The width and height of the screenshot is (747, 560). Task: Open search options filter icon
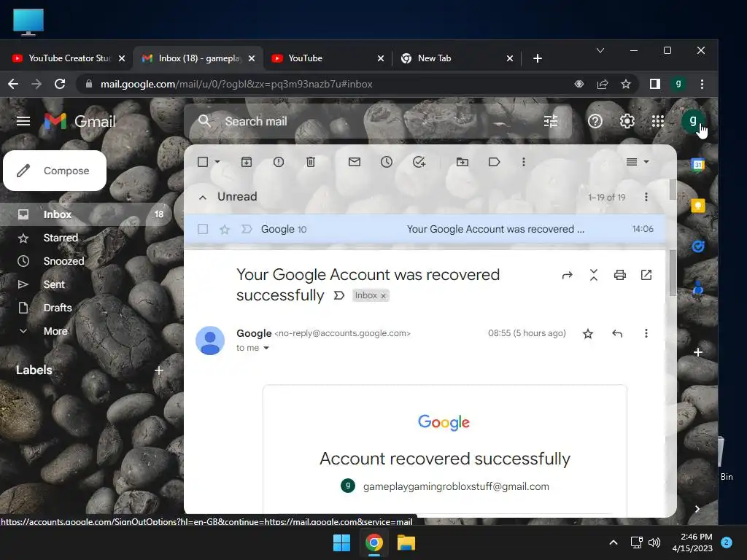(x=551, y=122)
